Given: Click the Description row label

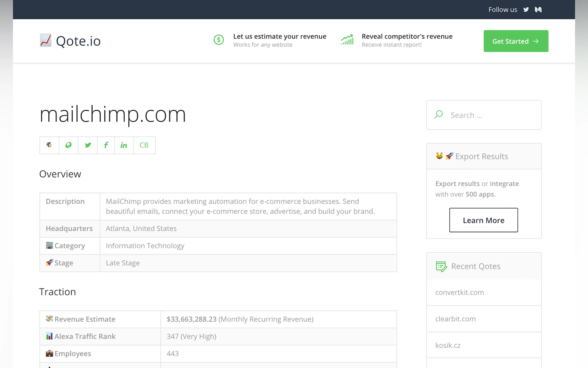Looking at the screenshot, I should coord(65,201).
